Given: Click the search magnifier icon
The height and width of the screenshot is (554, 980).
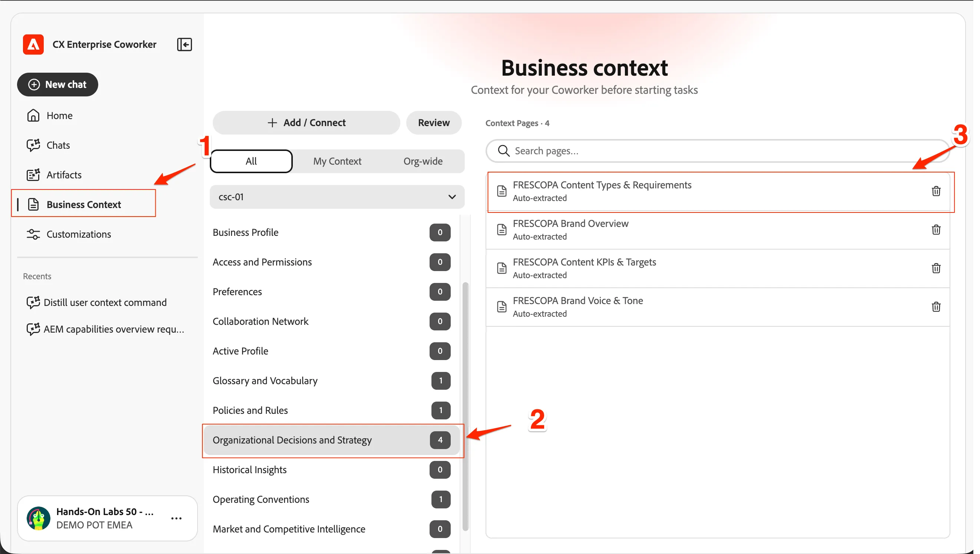Looking at the screenshot, I should pos(504,151).
